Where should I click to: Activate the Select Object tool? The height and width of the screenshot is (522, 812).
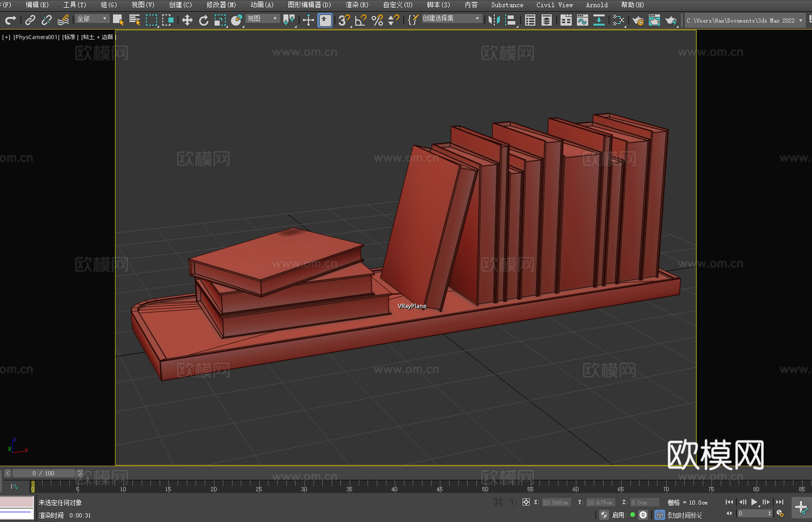click(x=118, y=20)
